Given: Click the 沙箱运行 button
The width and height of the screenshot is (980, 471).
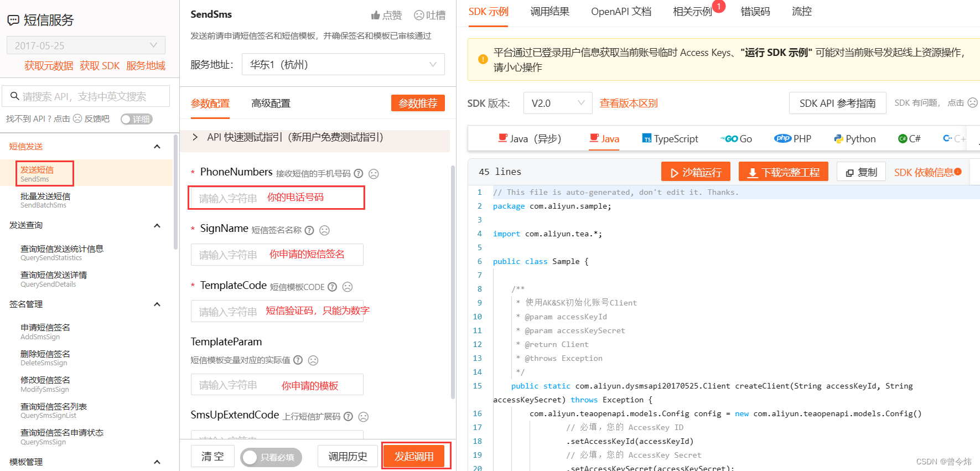Looking at the screenshot, I should point(696,172).
